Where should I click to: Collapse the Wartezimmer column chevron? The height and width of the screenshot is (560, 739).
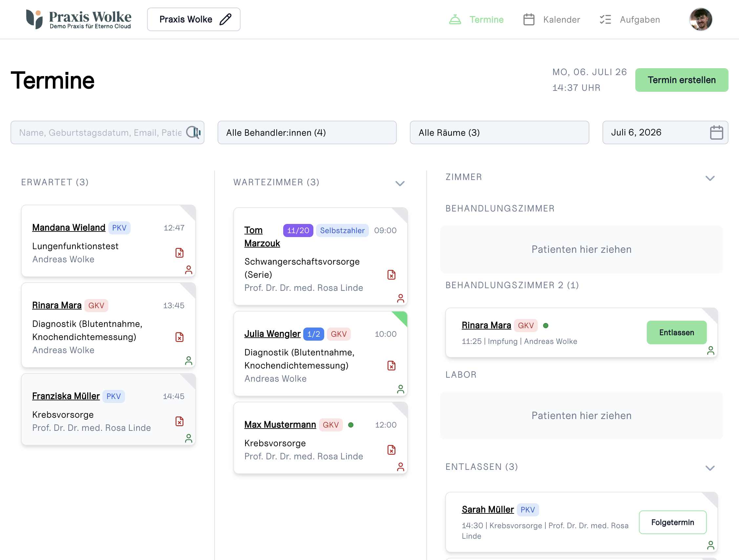click(400, 183)
